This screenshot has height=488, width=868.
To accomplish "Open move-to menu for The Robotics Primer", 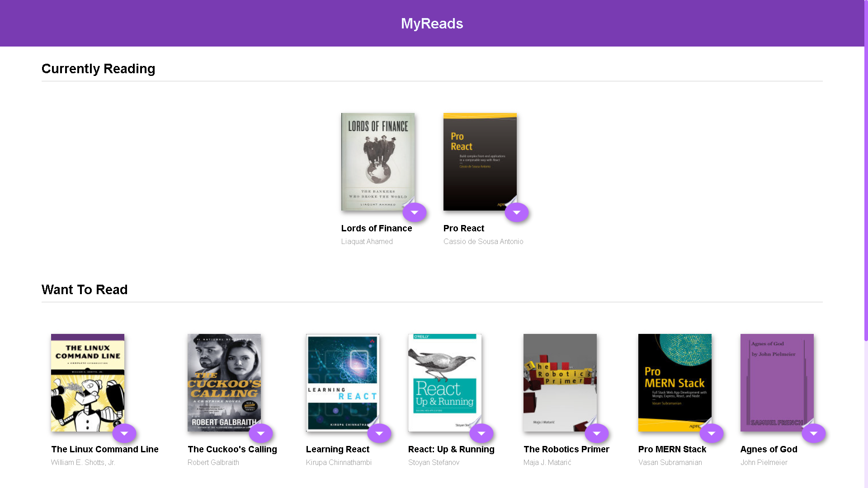I will tap(597, 433).
